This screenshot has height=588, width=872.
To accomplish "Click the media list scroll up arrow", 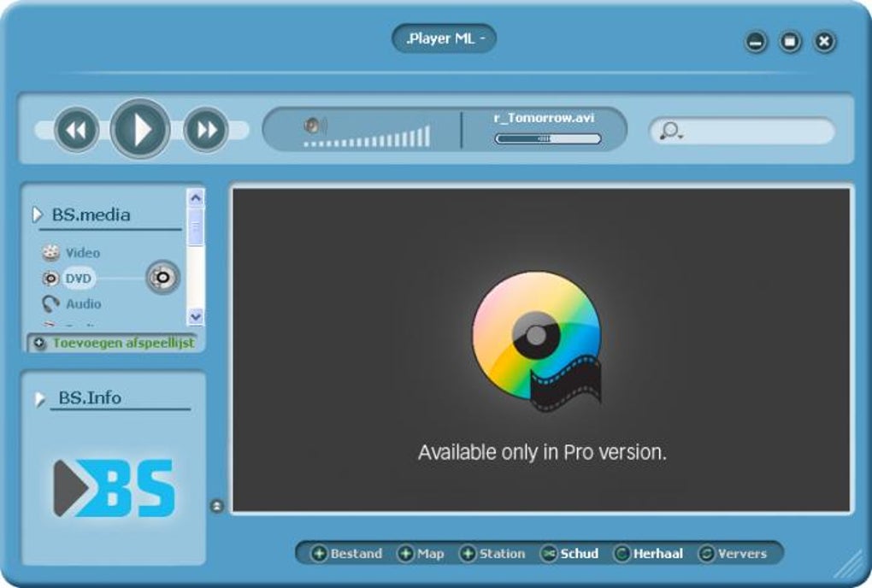I will click(x=195, y=198).
